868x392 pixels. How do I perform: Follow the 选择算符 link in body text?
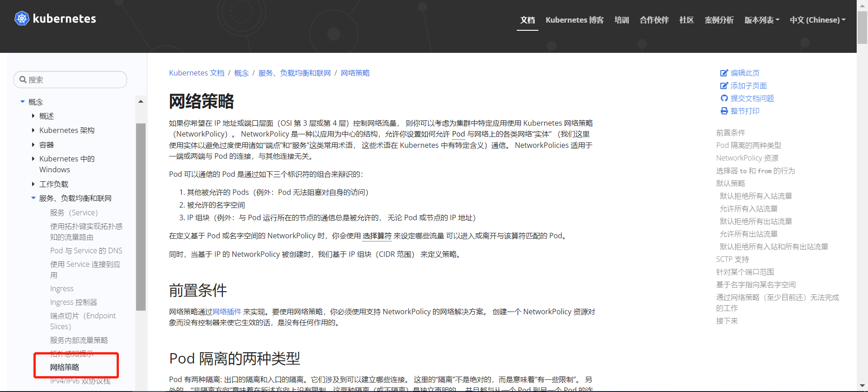click(x=377, y=236)
